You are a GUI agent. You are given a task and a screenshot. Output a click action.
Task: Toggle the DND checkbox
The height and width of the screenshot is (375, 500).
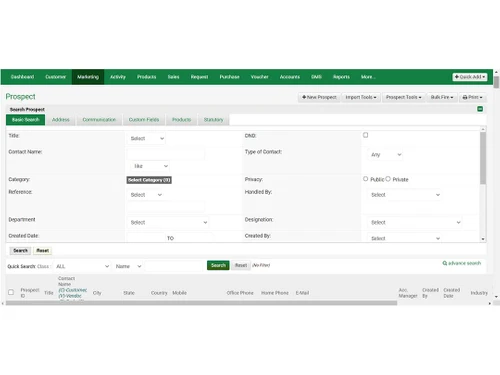coord(366,135)
